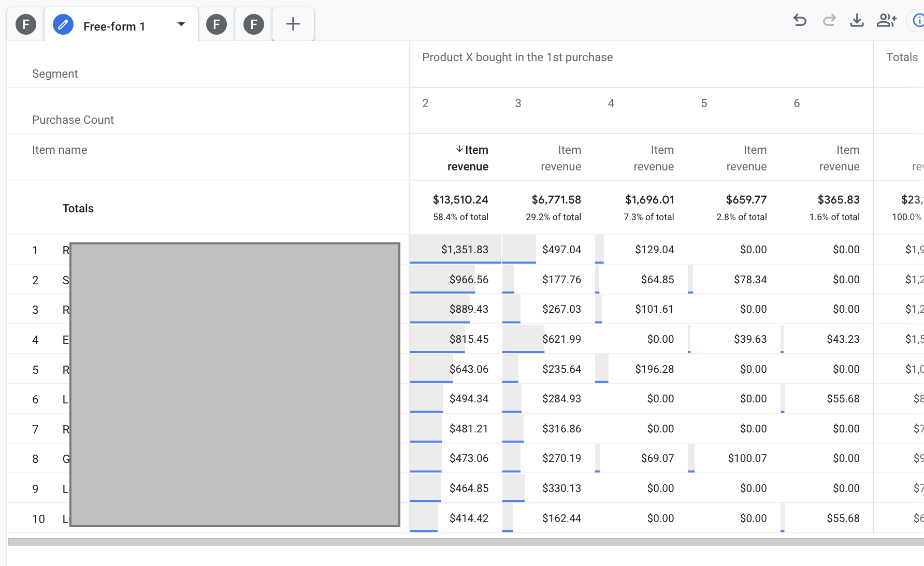Add a new tab with plus icon

click(293, 24)
